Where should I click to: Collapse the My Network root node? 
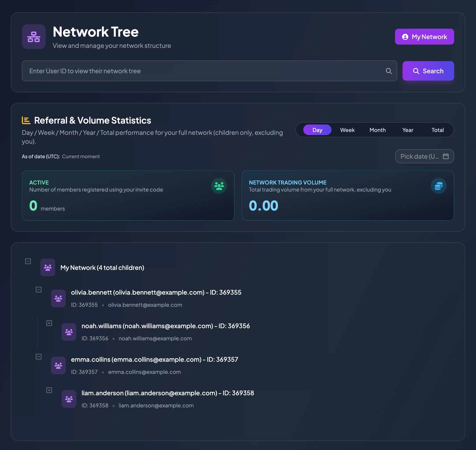click(x=28, y=261)
